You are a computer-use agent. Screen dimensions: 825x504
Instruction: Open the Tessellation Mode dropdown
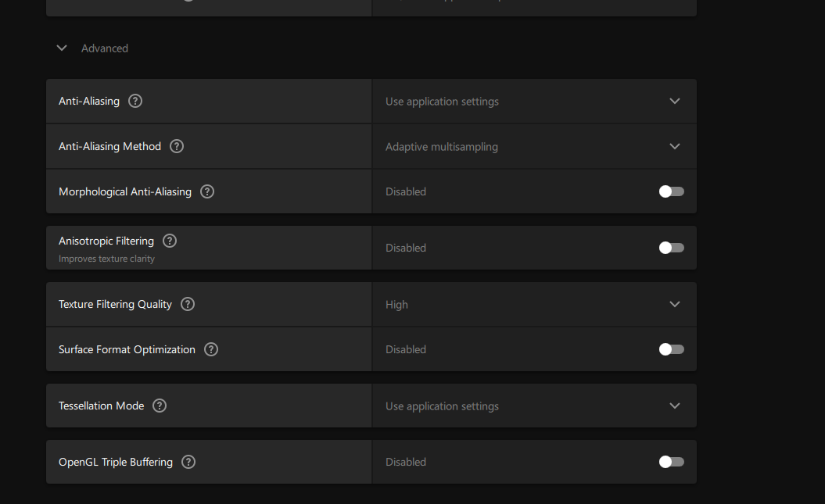coord(534,406)
